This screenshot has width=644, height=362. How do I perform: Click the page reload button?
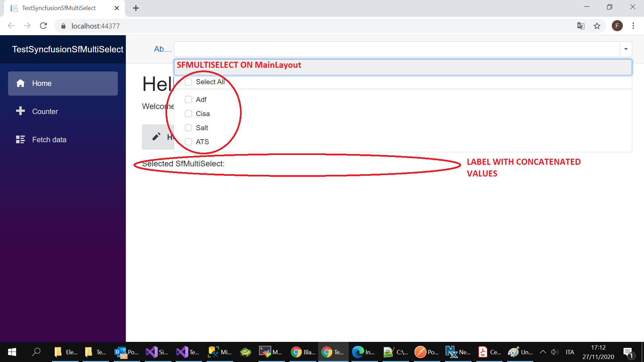tap(43, 25)
